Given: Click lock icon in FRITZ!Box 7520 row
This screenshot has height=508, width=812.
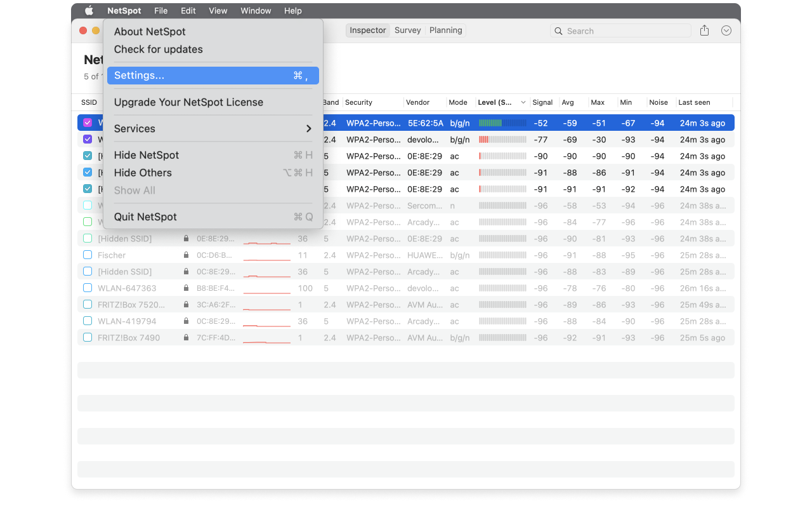Looking at the screenshot, I should click(186, 305).
